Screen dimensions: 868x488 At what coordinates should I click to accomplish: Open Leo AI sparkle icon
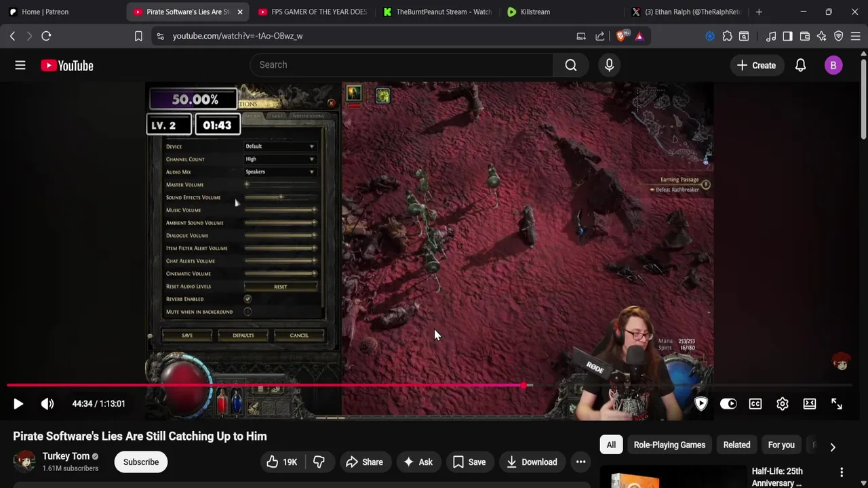coord(822,36)
